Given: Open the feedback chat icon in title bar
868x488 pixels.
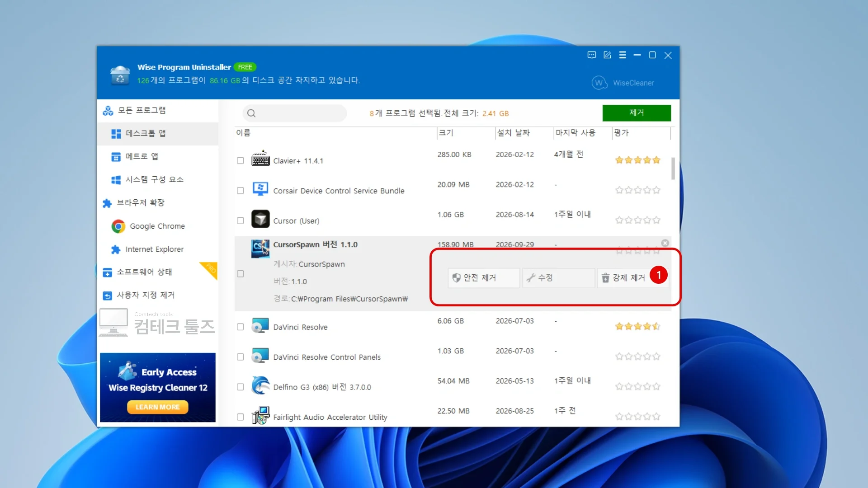Looking at the screenshot, I should point(591,55).
